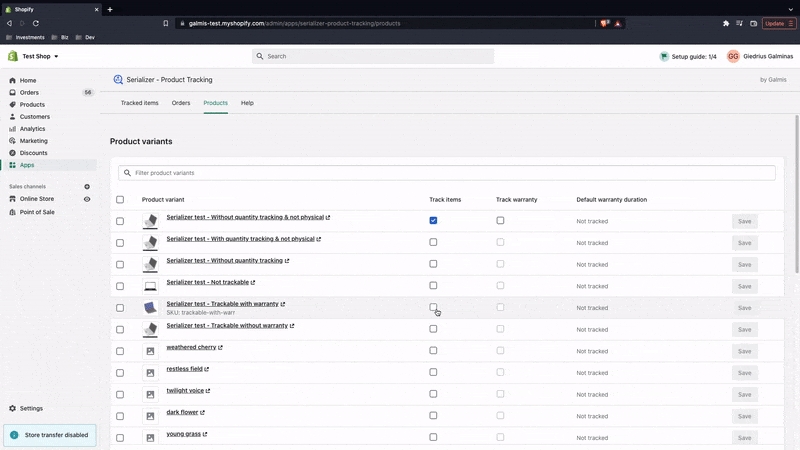The image size is (800, 450).
Task: Click the Discounts icon in sidebar
Action: pos(13,153)
